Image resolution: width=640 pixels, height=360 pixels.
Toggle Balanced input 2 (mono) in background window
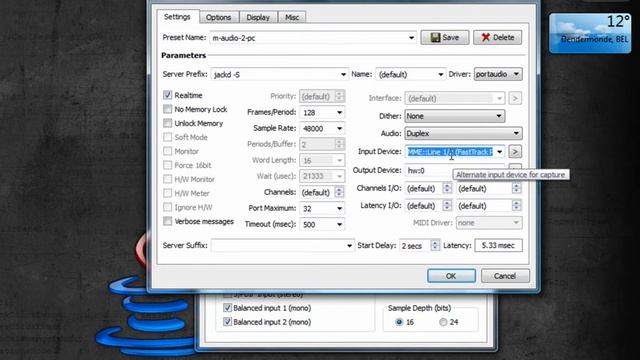(x=227, y=322)
